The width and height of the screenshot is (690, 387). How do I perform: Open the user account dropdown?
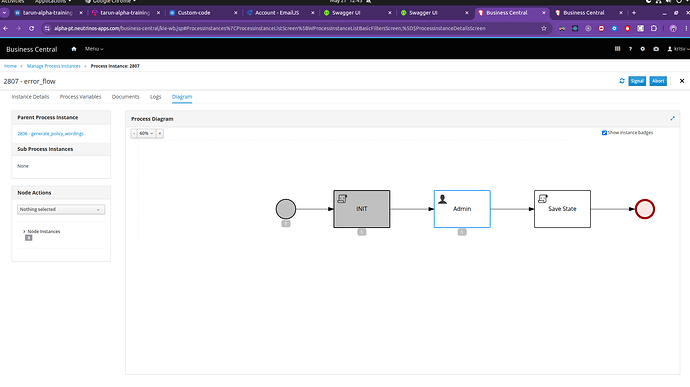tap(678, 49)
